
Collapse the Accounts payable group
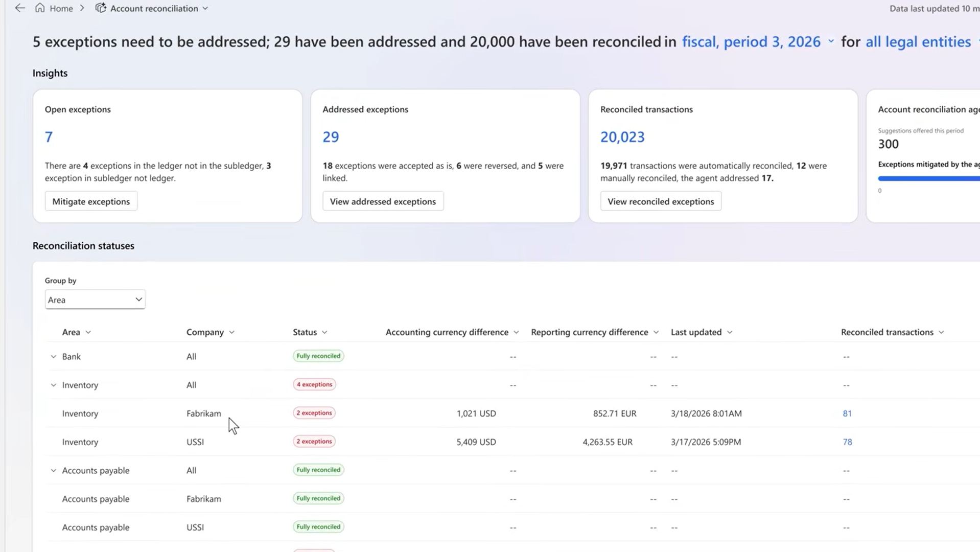click(x=53, y=471)
